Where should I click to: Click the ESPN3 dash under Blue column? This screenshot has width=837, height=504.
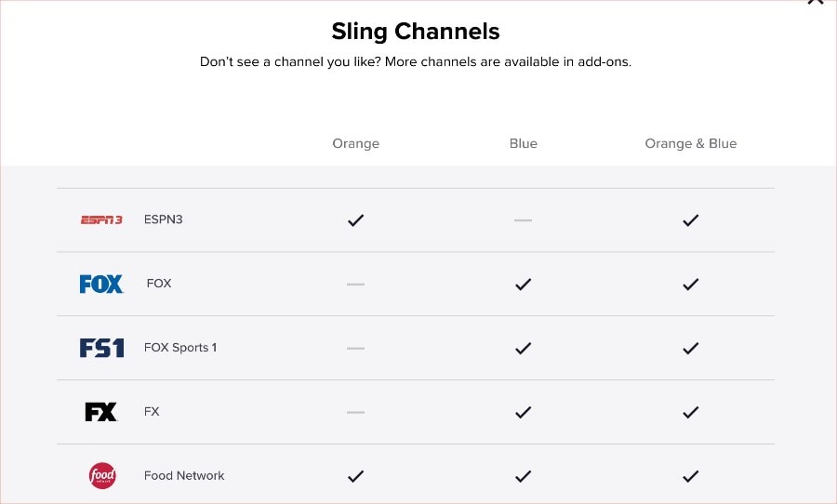pyautogui.click(x=523, y=220)
